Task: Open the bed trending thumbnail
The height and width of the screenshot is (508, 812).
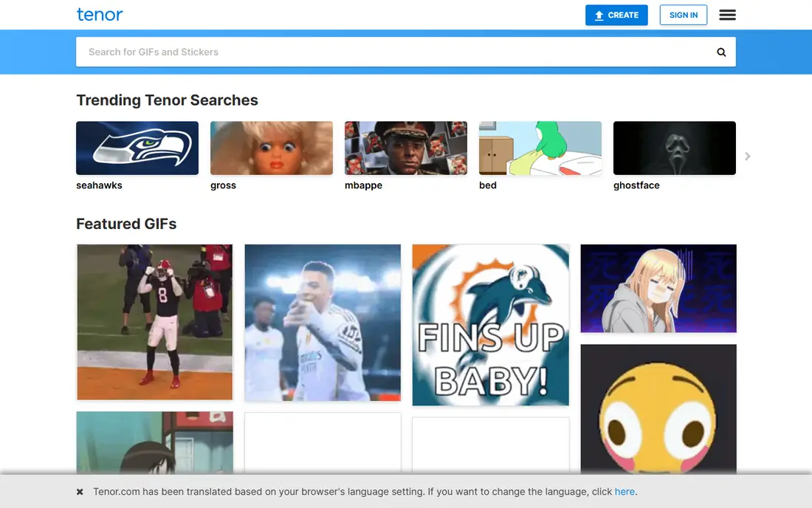Action: [x=540, y=148]
